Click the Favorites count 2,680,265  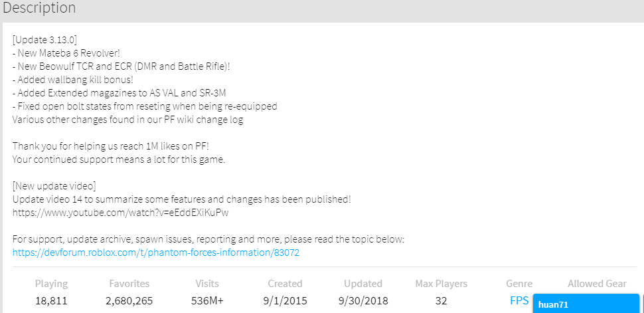(129, 301)
